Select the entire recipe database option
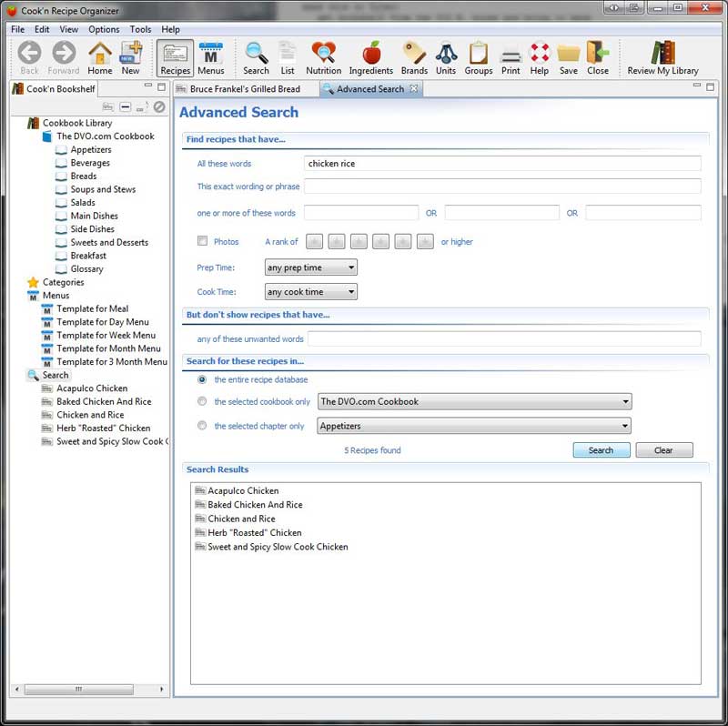Image resolution: width=728 pixels, height=726 pixels. 202,379
